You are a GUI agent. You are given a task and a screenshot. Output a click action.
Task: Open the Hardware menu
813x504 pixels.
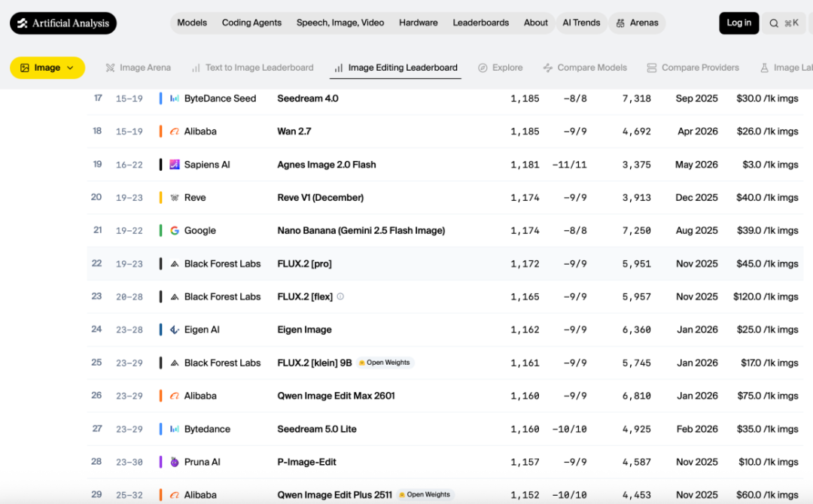[419, 23]
